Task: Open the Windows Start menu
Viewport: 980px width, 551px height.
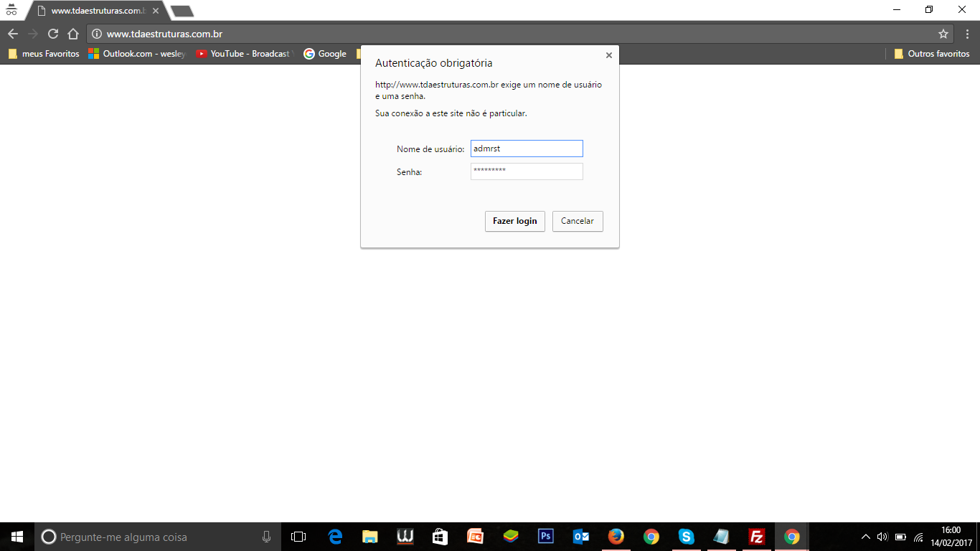Action: [x=17, y=537]
